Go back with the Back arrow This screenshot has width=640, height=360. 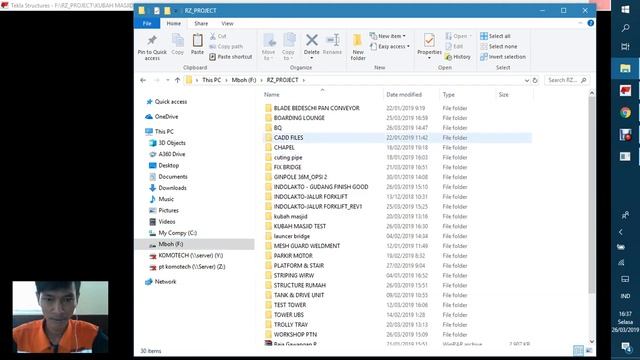[x=143, y=80]
